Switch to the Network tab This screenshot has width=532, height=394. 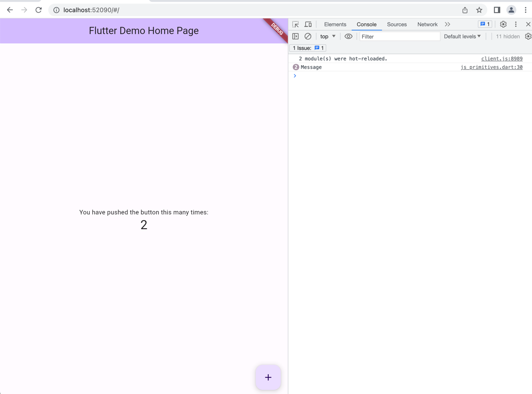pos(427,25)
